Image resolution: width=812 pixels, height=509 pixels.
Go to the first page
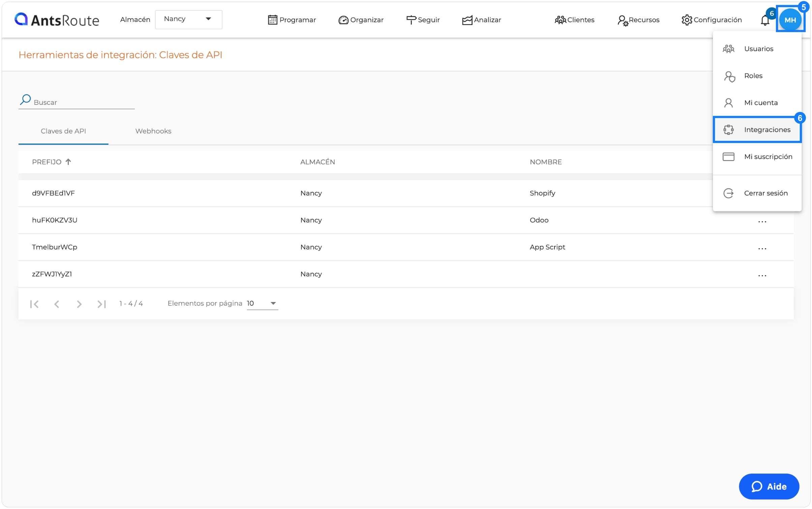(34, 304)
